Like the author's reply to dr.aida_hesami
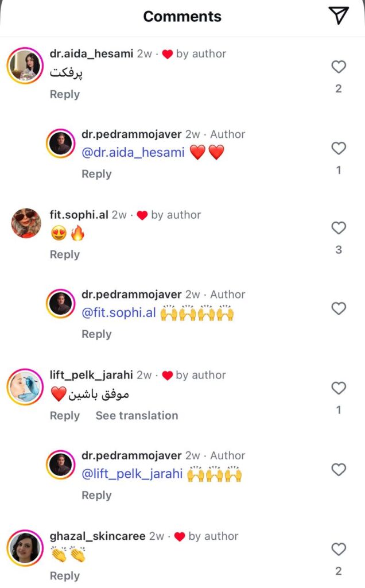Viewport: 365px width, 588px height. coord(339,149)
